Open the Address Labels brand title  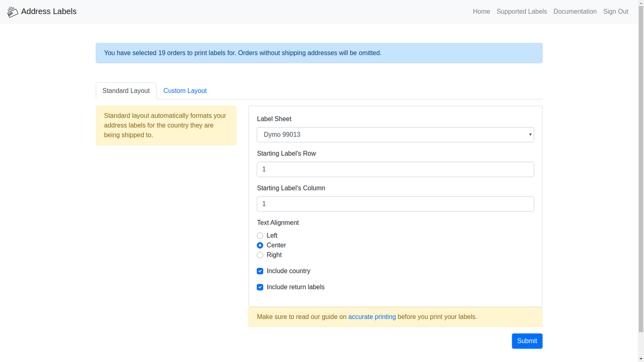49,12
